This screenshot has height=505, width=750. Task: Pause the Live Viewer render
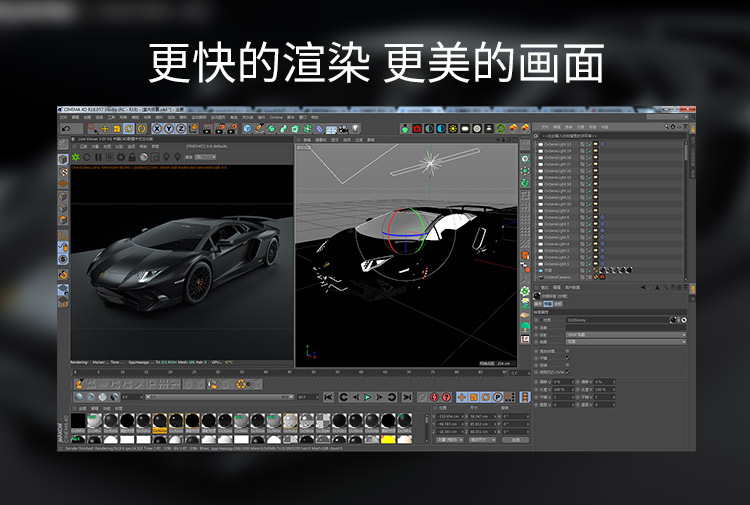[x=98, y=157]
